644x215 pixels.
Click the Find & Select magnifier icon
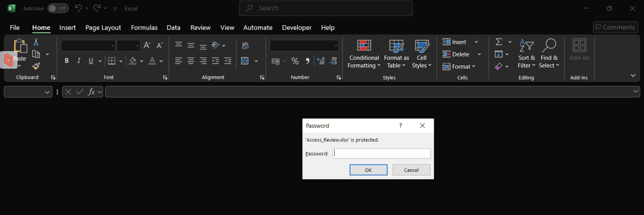click(x=549, y=46)
